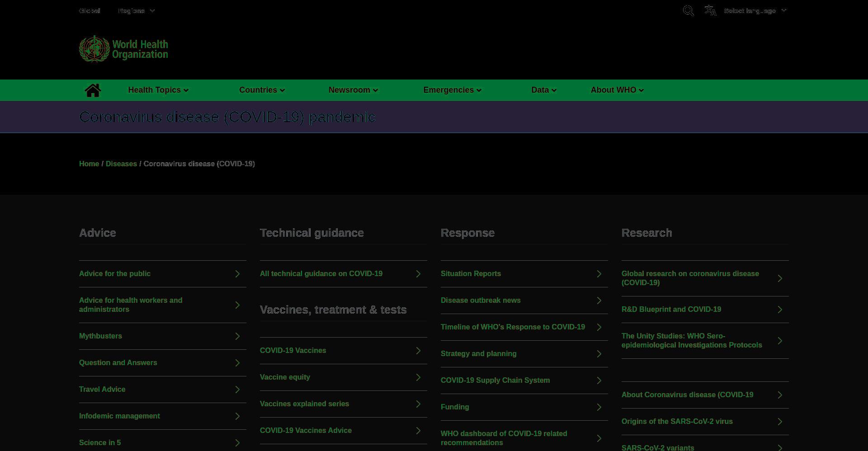Click arrow icon beside Strategy and planning
This screenshot has width=868, height=451.
pos(599,354)
